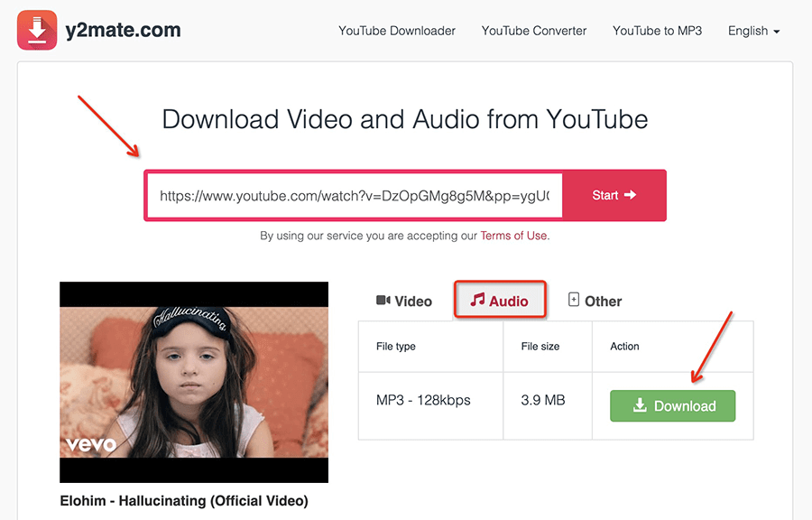Expand the English language dropdown
Image resolution: width=812 pixels, height=520 pixels.
tap(753, 31)
